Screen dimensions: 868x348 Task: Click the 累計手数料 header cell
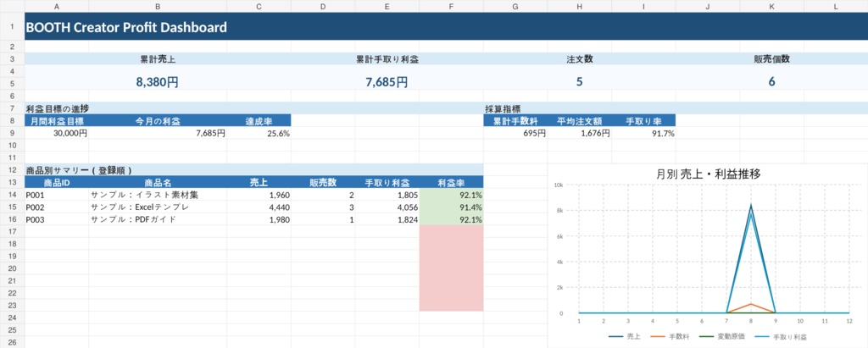coord(515,120)
